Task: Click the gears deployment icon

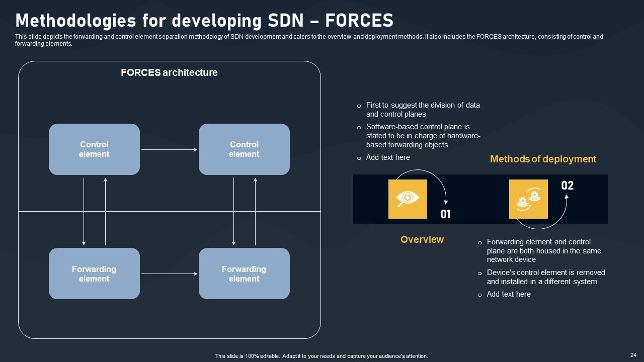Action: [528, 199]
